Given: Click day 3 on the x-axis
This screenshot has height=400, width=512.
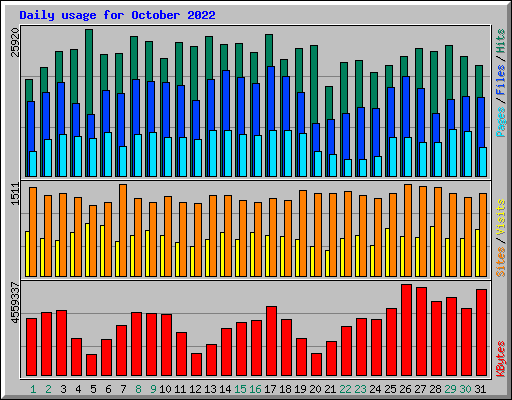Looking at the screenshot, I should [63, 389].
